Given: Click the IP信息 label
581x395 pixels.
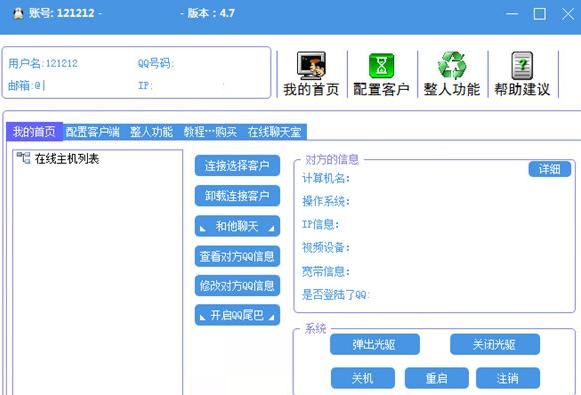Looking at the screenshot, I should coord(321,224).
